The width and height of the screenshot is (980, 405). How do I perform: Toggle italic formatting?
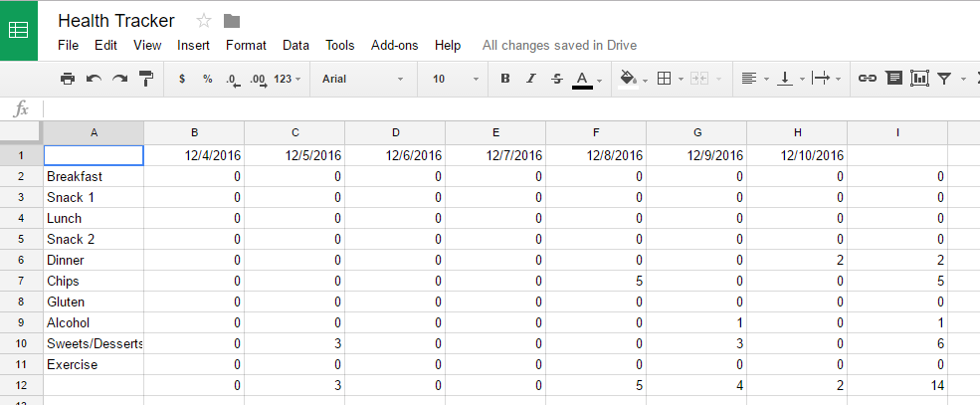click(531, 79)
